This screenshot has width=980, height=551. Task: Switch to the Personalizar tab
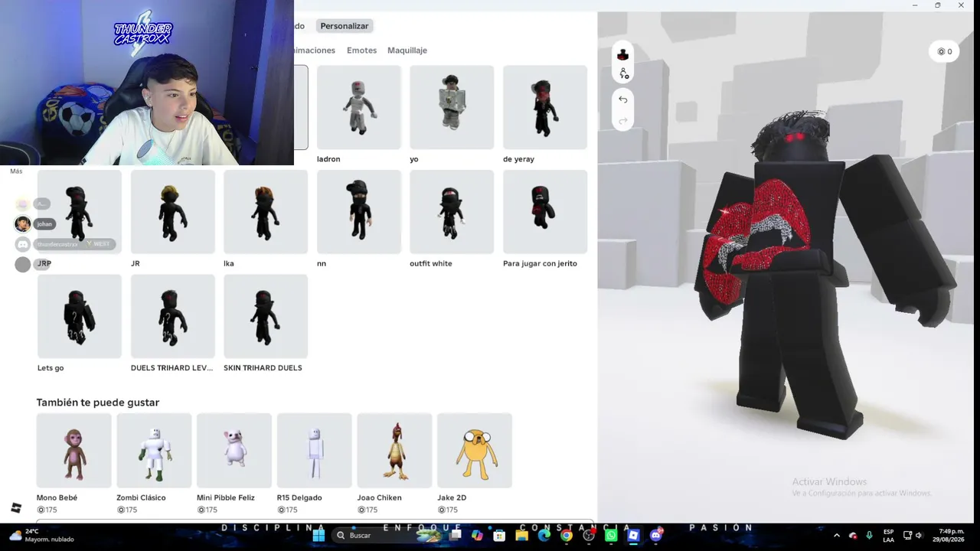click(x=345, y=26)
